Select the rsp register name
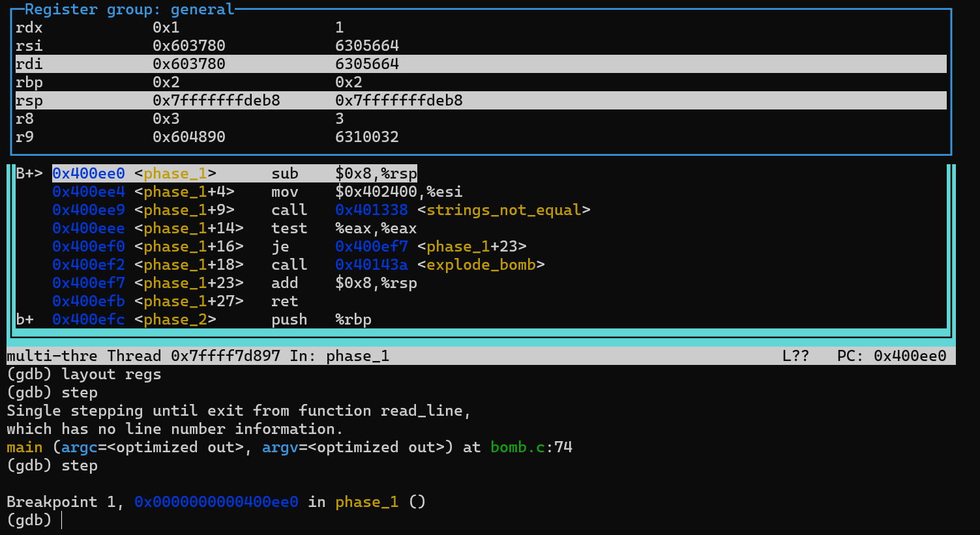The height and width of the screenshot is (535, 980). coord(29,100)
